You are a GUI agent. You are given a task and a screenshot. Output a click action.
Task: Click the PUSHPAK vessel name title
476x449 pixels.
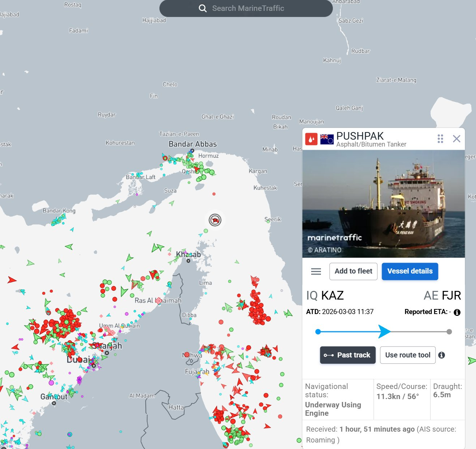click(x=360, y=136)
